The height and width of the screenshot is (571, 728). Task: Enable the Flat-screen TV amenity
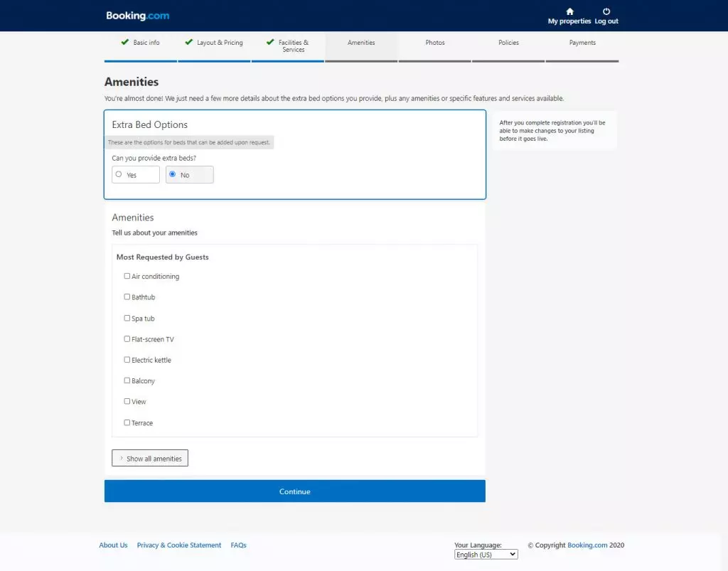pyautogui.click(x=127, y=339)
